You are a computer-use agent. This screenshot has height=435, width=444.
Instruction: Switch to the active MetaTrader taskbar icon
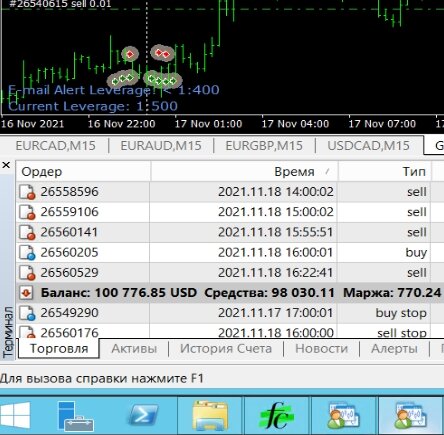pyautogui.click(x=411, y=416)
